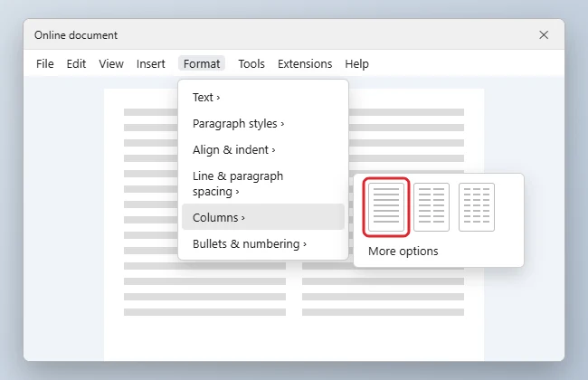Click More options for columns

403,251
